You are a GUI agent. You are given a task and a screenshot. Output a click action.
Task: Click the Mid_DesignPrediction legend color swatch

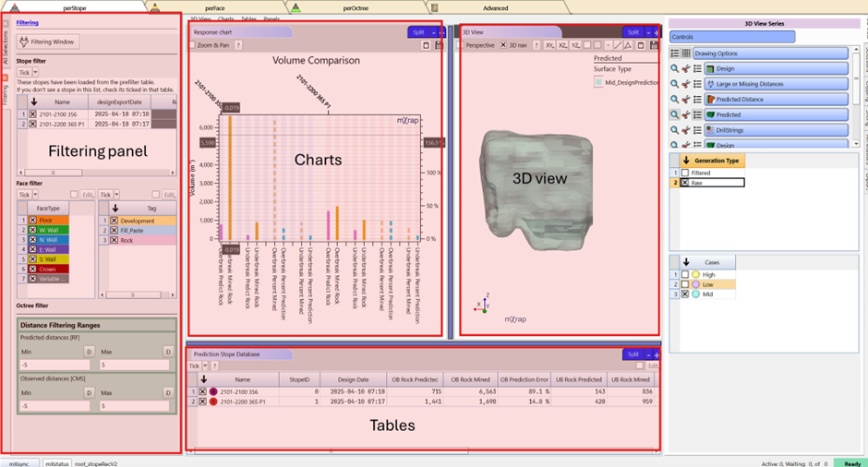[598, 82]
